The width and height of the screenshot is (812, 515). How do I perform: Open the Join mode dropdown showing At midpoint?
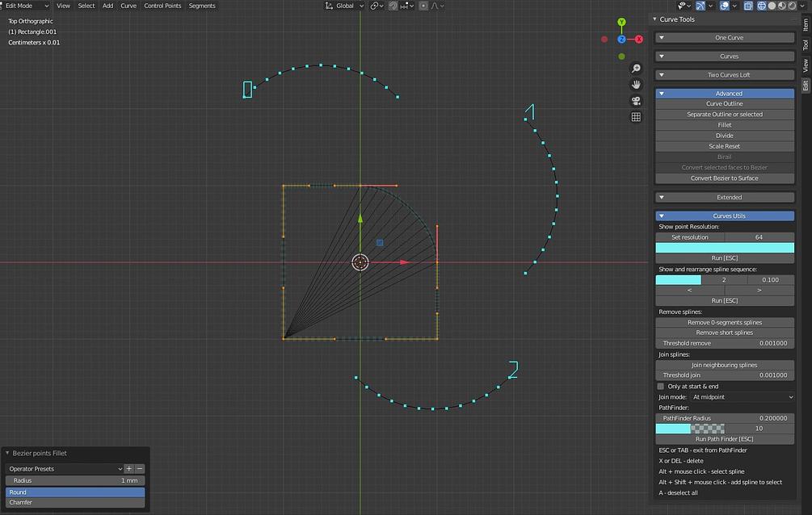pyautogui.click(x=743, y=396)
